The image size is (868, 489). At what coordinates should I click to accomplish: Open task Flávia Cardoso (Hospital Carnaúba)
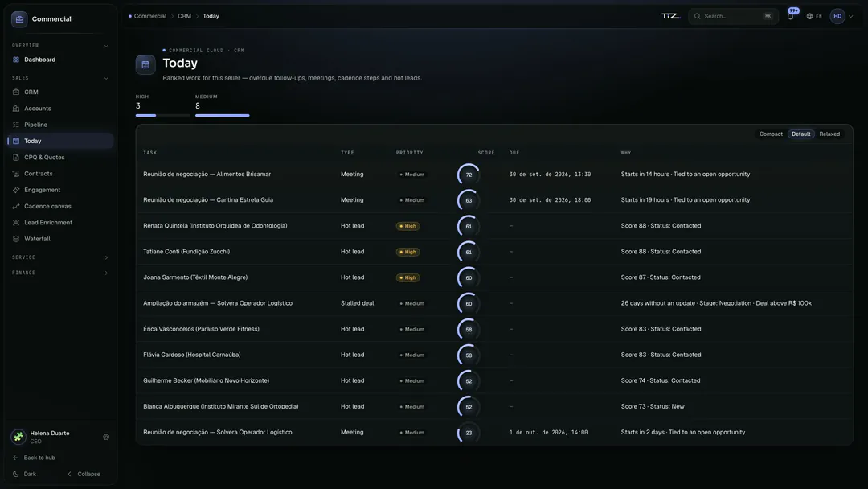(191, 355)
